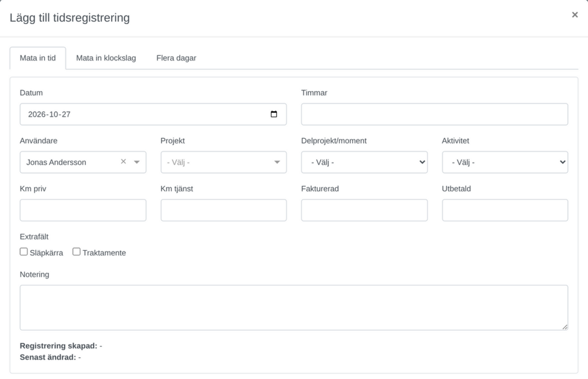588x379 pixels.
Task: Enable the Släpkärra checkbox
Action: tap(24, 252)
